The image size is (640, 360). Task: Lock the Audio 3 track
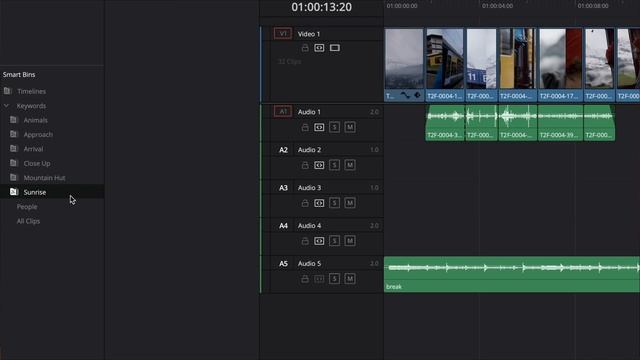pos(305,203)
